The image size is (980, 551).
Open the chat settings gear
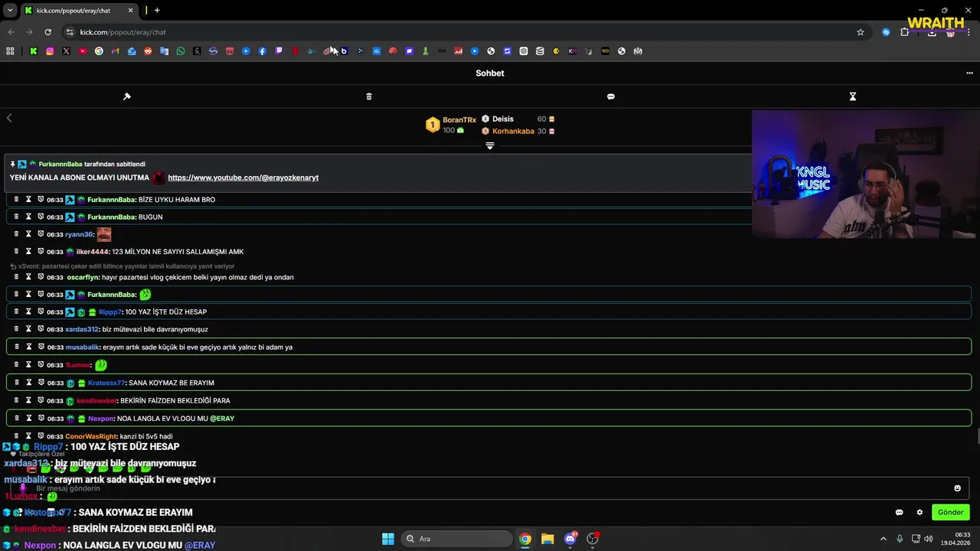click(x=920, y=512)
